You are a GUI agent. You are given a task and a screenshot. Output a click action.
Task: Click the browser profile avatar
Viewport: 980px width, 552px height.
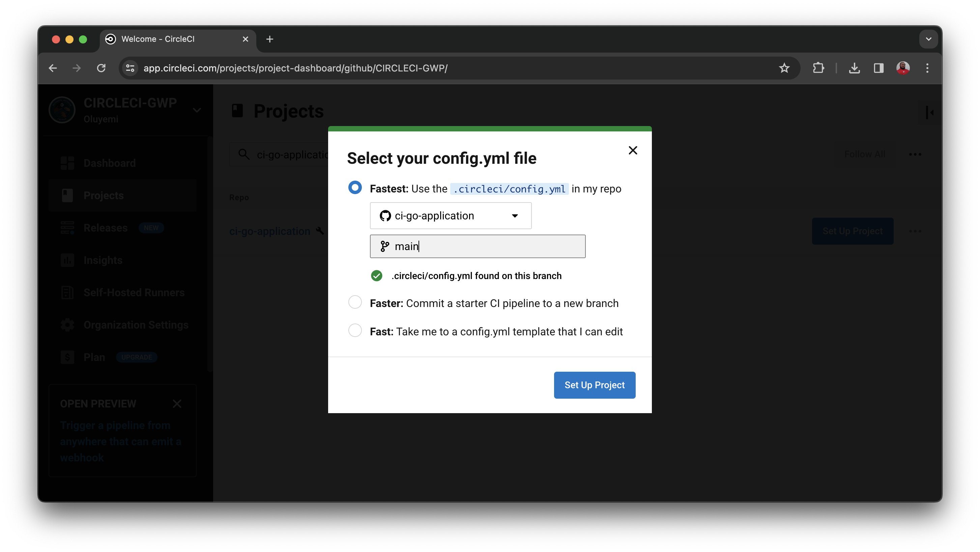pos(903,68)
